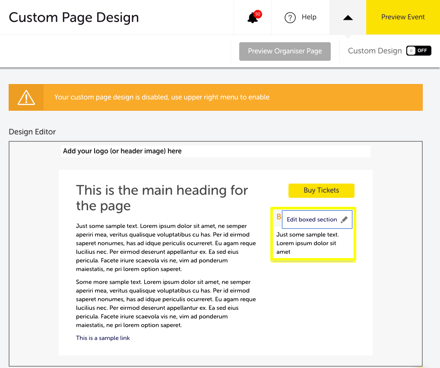Open the notifications bell icon
Image resolution: width=440 pixels, height=368 pixels.
click(x=253, y=17)
